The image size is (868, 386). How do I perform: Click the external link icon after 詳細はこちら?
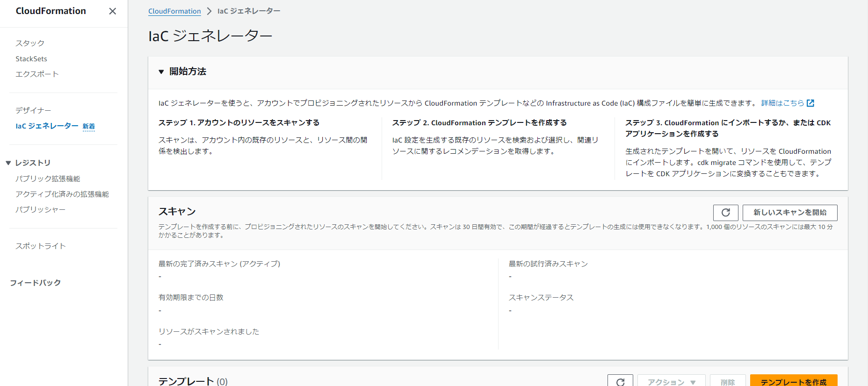[810, 103]
